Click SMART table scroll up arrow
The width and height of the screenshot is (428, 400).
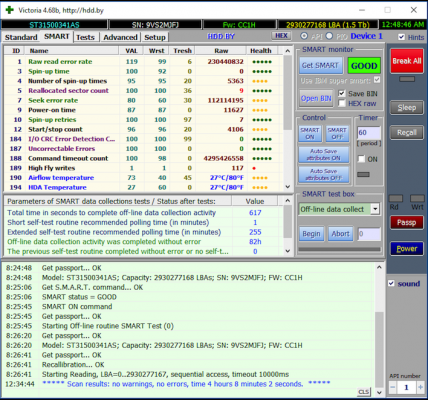(288, 51)
